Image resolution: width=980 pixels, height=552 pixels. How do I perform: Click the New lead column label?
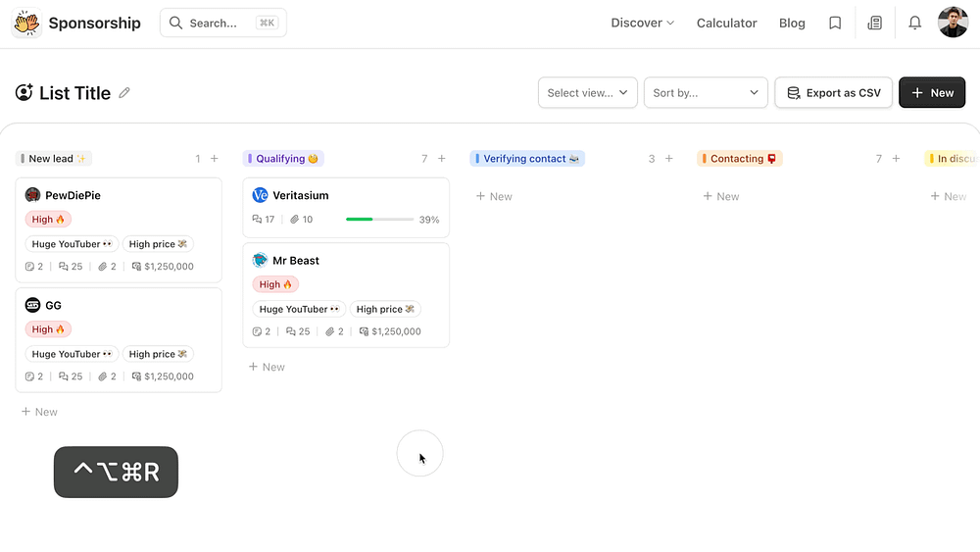54,159
